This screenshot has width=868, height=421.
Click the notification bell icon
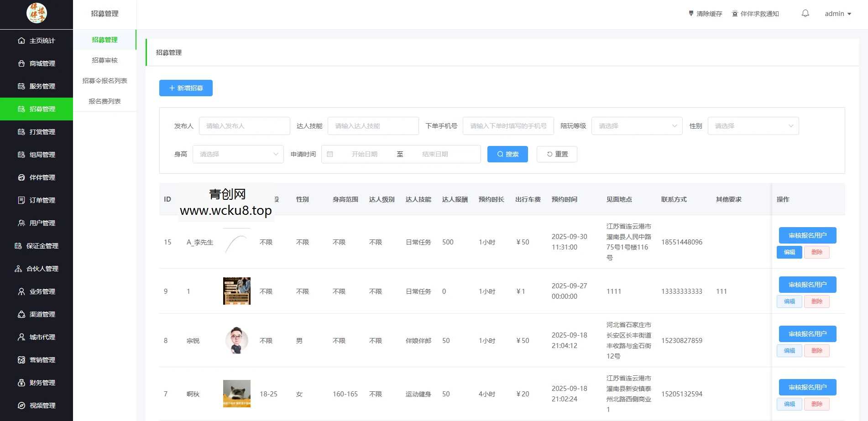(x=805, y=14)
